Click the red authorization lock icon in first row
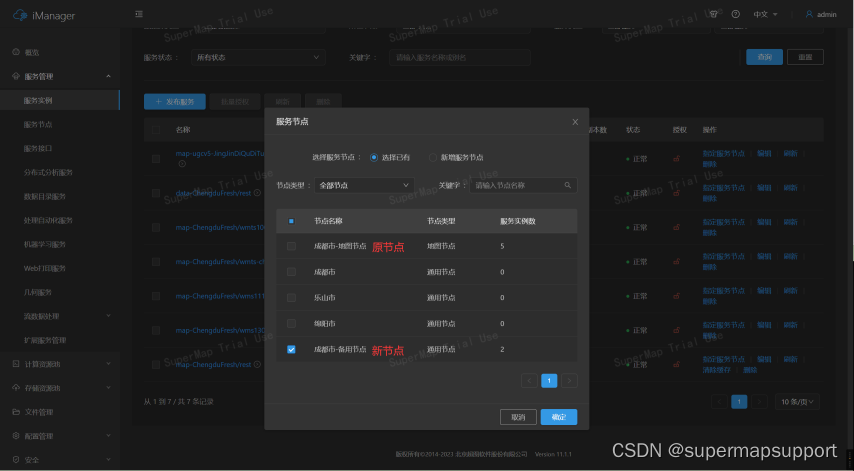 click(x=676, y=158)
